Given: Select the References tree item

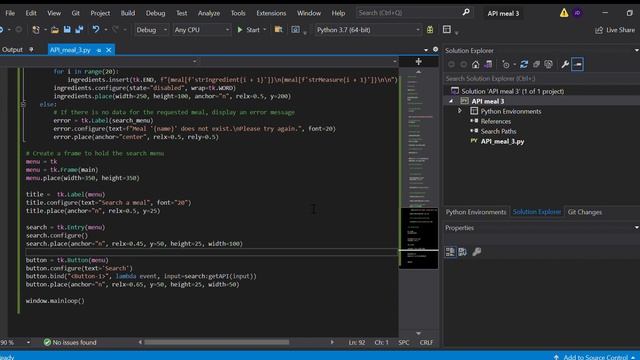Looking at the screenshot, I should coord(496,121).
